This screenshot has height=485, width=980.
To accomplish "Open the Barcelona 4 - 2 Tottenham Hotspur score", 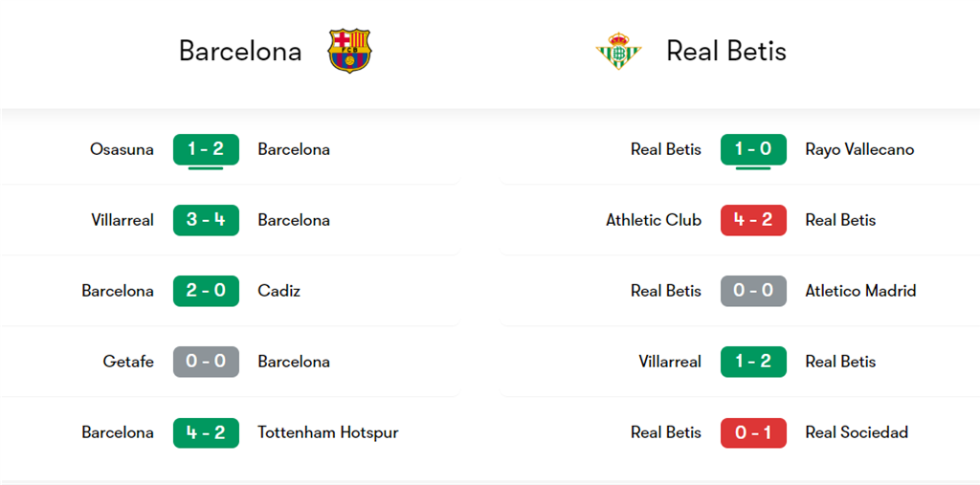I will click(207, 432).
